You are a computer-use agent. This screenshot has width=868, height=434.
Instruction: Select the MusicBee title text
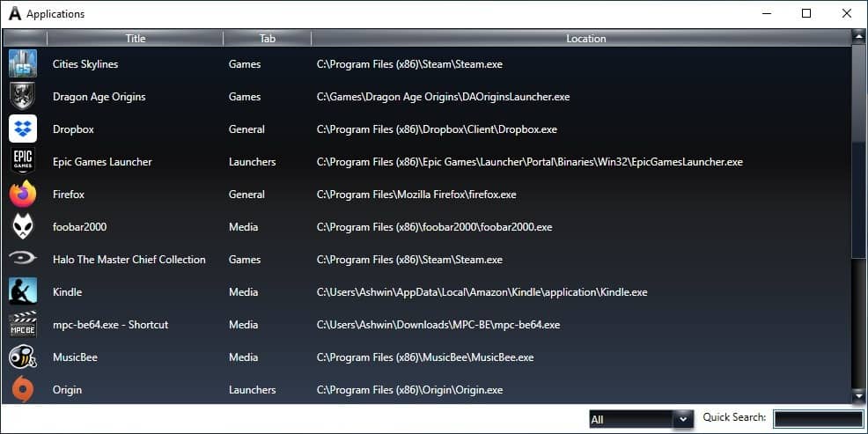(75, 357)
